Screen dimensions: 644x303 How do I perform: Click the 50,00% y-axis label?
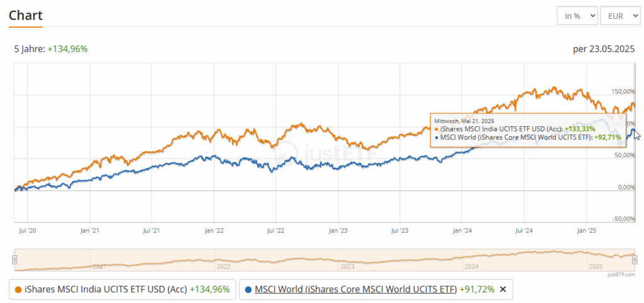coord(625,155)
